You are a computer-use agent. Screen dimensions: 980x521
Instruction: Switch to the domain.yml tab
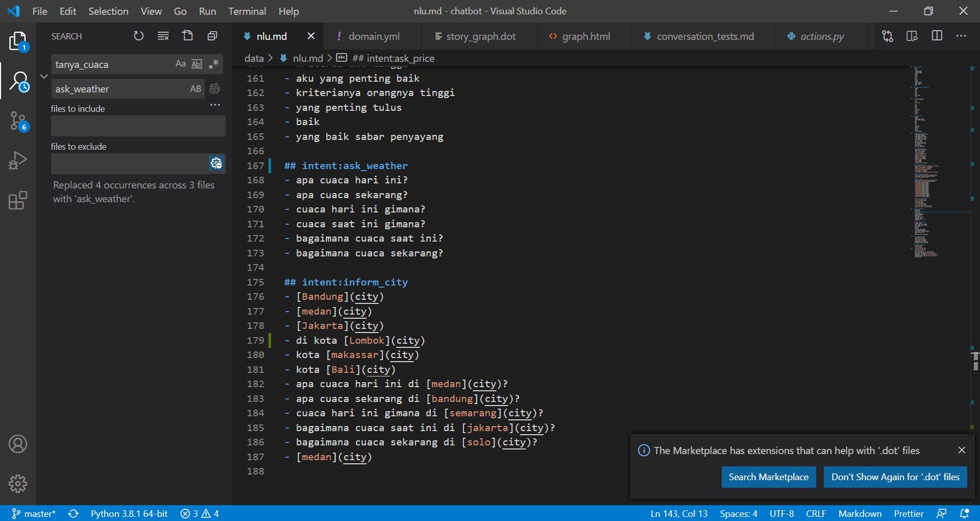coord(374,36)
